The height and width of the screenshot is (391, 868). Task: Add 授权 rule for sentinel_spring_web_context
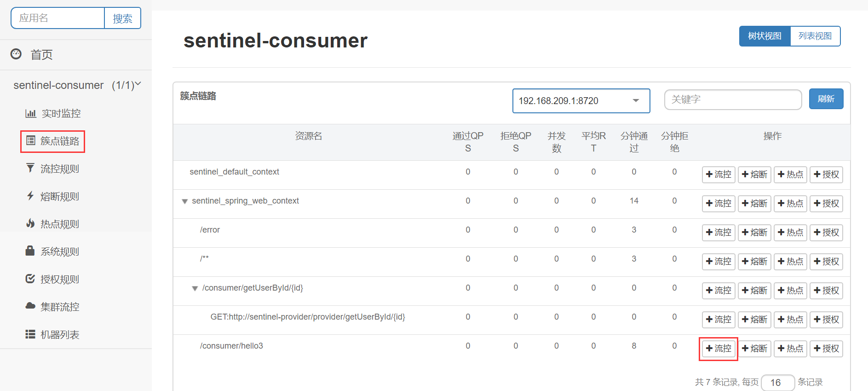pos(826,204)
